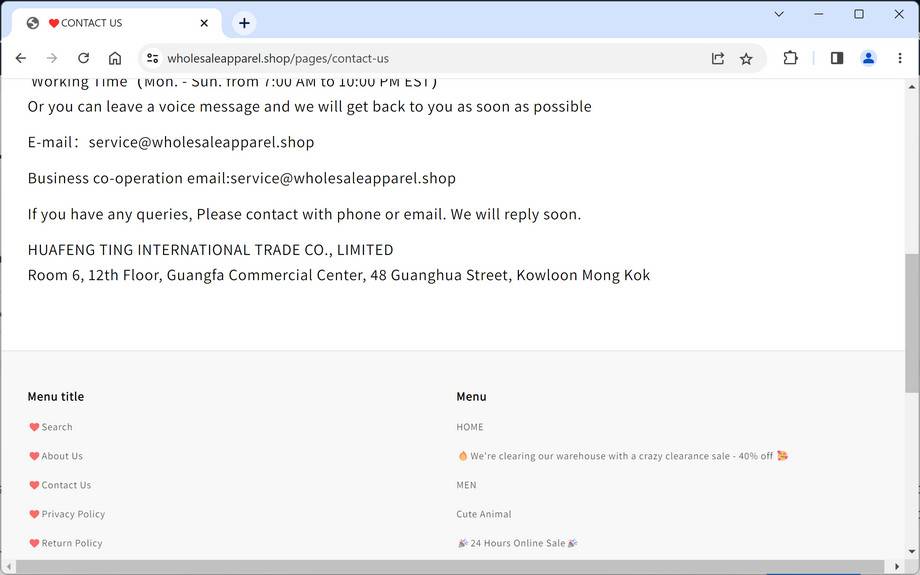
Task: Toggle the browser side panel
Action: click(837, 58)
